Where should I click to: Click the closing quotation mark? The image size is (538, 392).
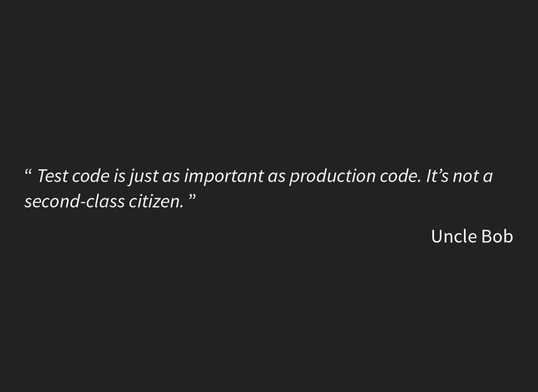[192, 197]
